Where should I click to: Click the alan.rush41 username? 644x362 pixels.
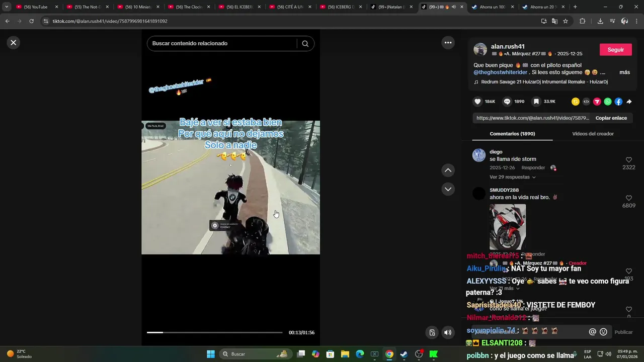(x=508, y=46)
